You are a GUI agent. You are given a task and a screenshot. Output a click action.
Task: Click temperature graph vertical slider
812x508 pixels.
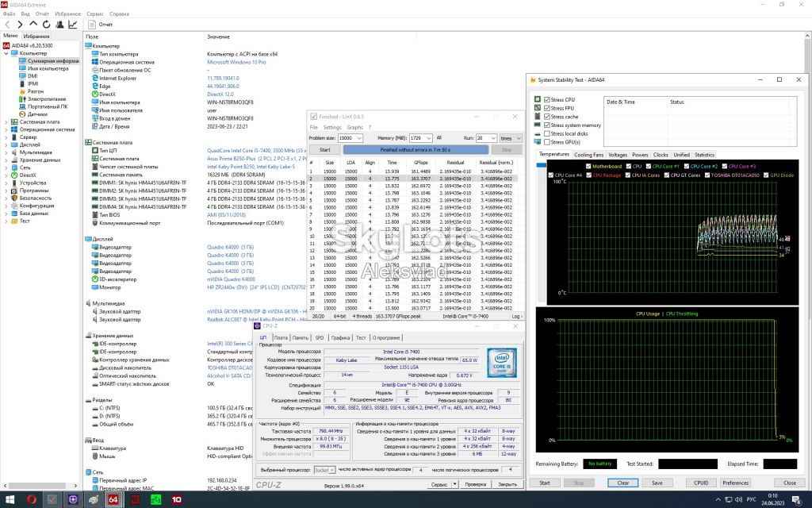click(x=541, y=165)
